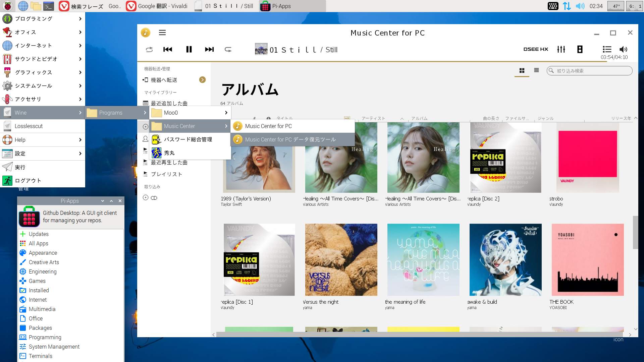The image size is (644, 362).
Task: Launch 秀丸 from Wine programs
Action: coord(190,153)
